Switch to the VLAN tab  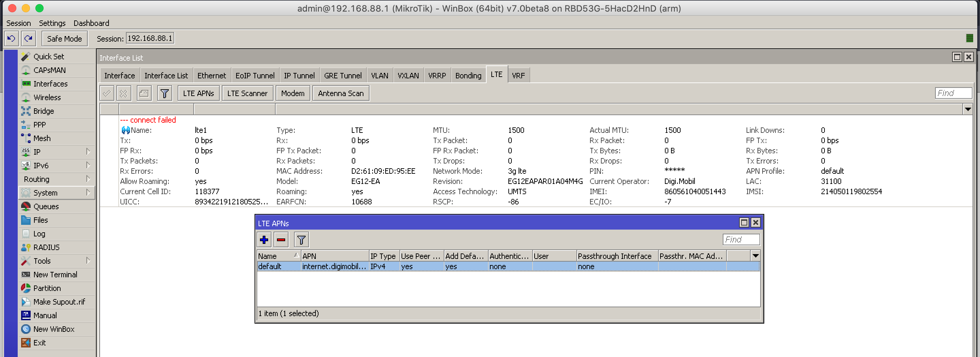379,75
